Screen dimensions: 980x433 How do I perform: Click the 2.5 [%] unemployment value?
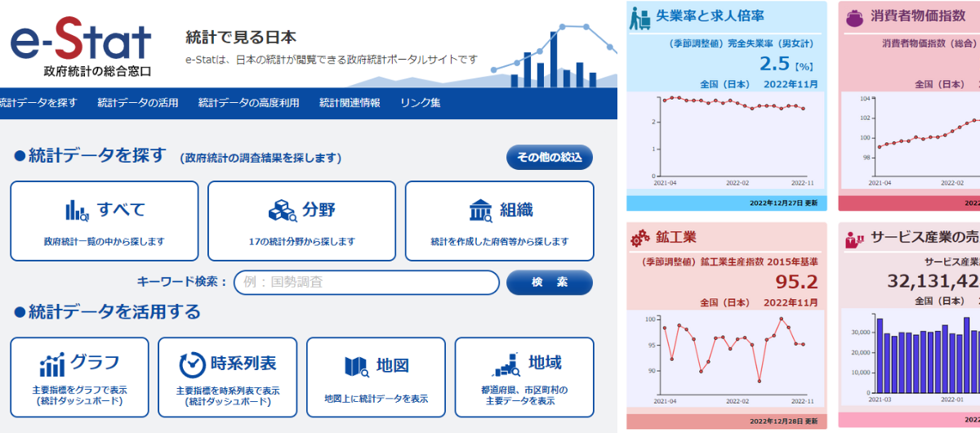pos(786,65)
